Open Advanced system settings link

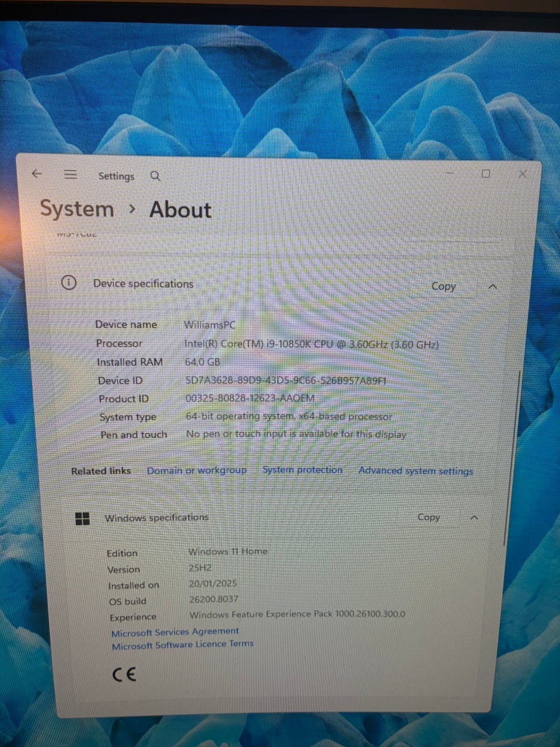tap(416, 470)
